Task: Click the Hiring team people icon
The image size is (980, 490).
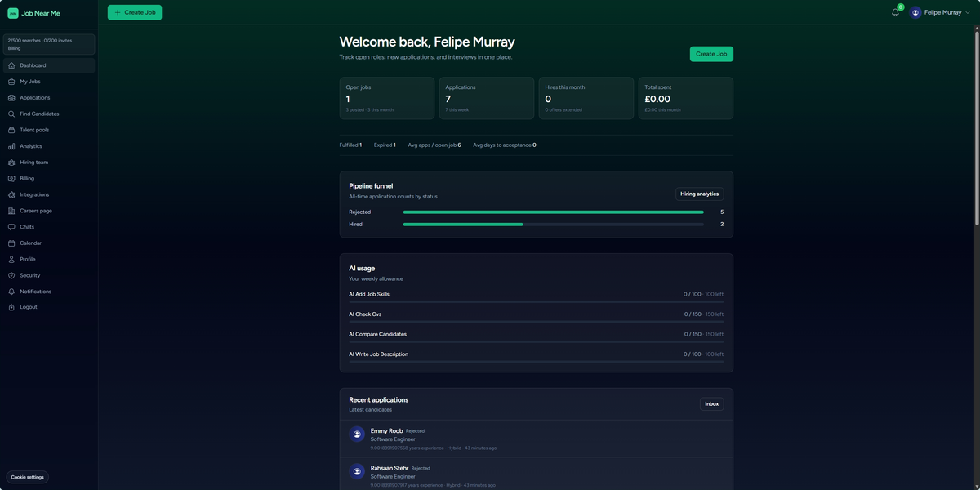Action: pyautogui.click(x=11, y=163)
